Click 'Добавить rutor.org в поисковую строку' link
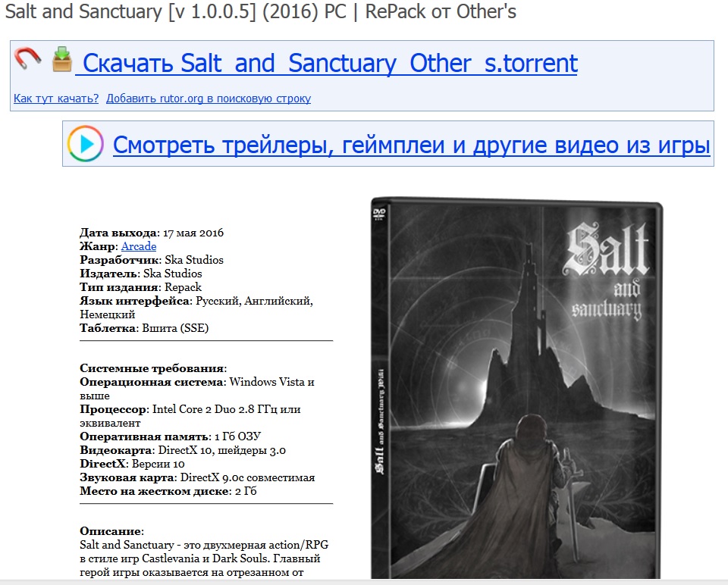 [209, 99]
